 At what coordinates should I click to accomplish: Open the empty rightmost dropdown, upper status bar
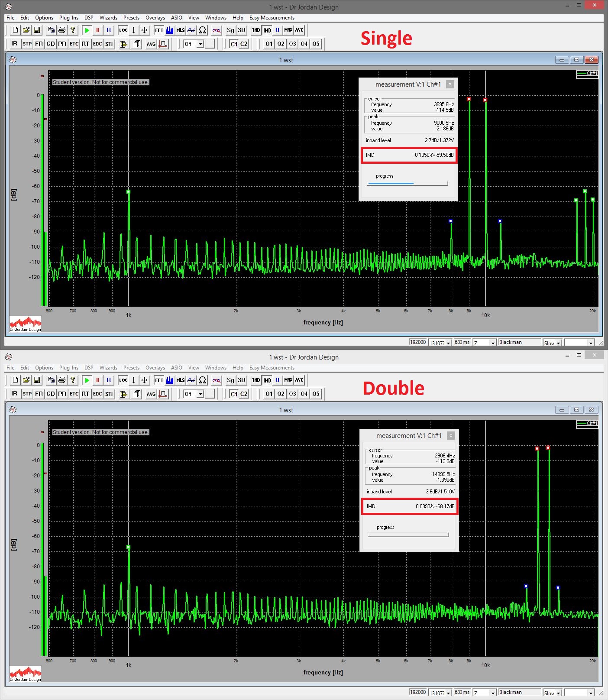(x=579, y=343)
